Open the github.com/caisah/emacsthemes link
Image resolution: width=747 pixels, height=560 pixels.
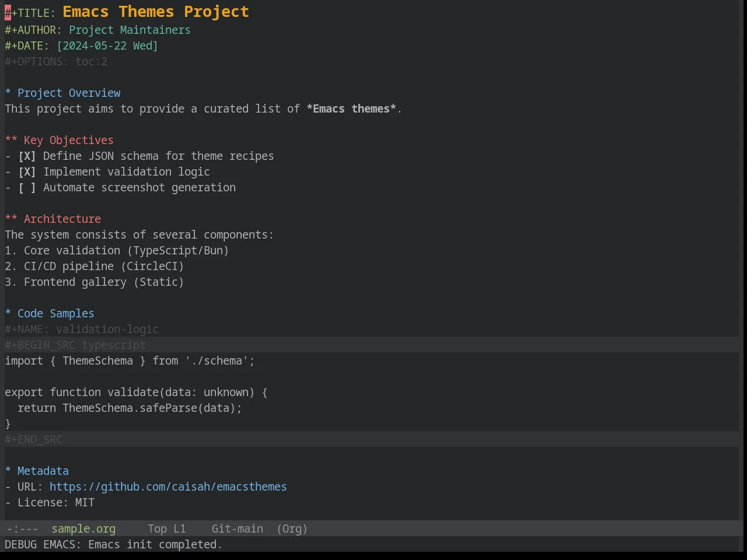pyautogui.click(x=168, y=487)
